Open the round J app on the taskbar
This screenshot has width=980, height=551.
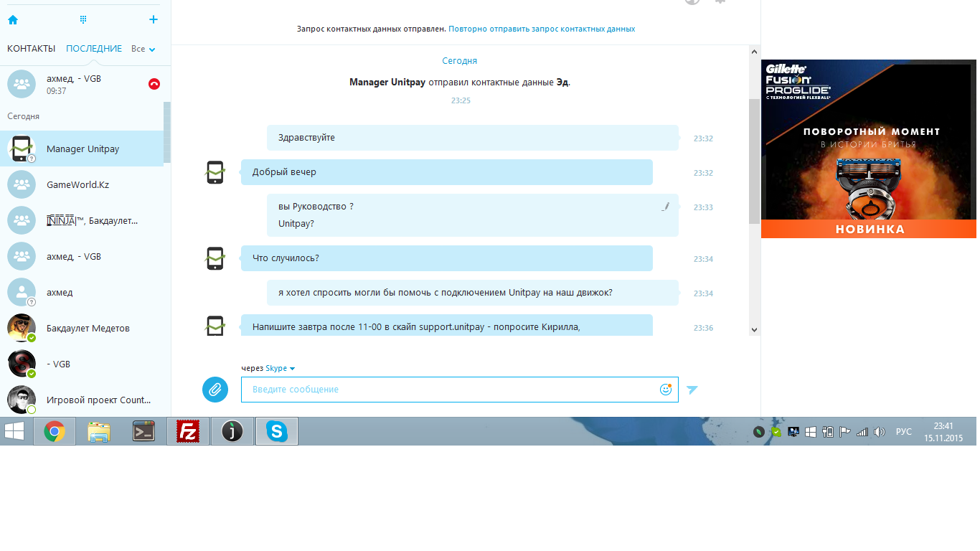point(232,431)
